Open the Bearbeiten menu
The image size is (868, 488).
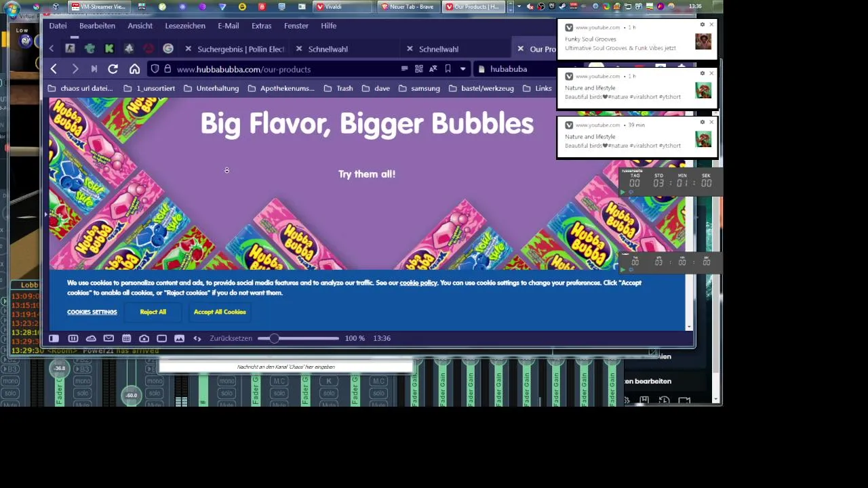point(97,26)
